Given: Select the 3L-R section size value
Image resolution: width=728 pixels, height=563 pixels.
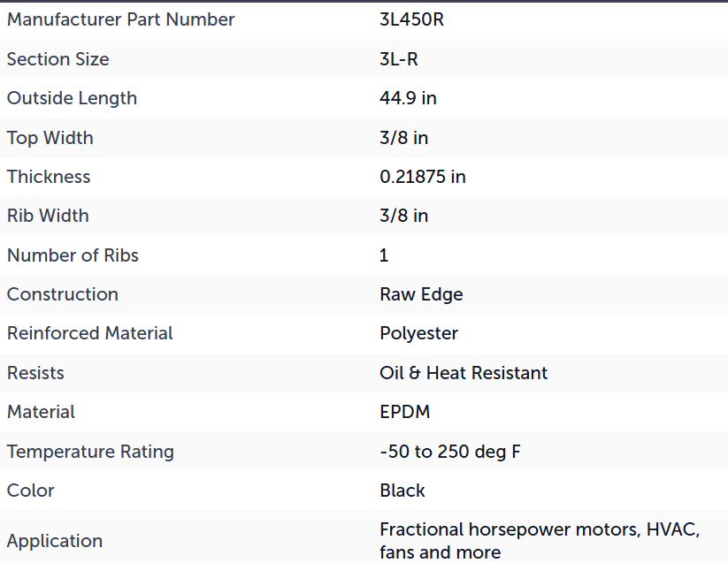Looking at the screenshot, I should [x=399, y=59].
